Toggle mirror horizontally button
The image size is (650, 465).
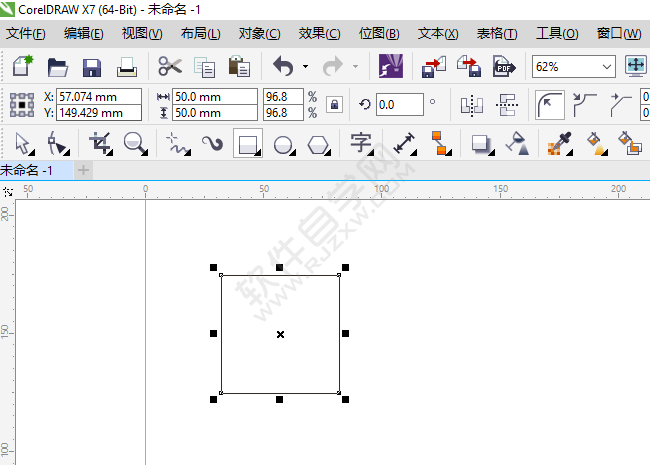pyautogui.click(x=472, y=104)
